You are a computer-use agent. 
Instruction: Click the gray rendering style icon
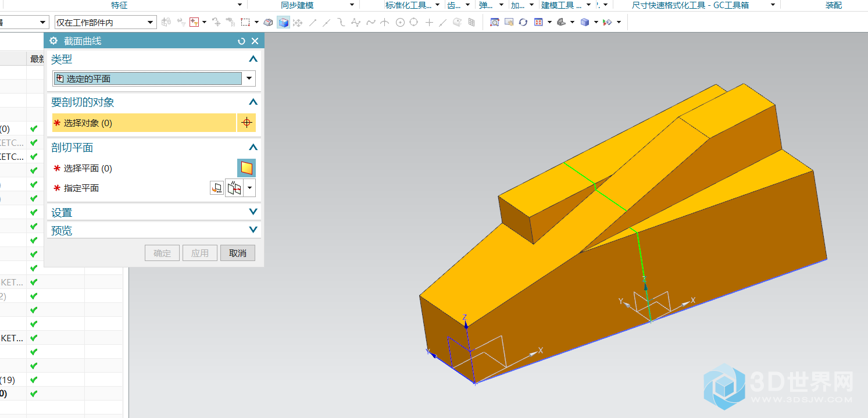(x=561, y=23)
